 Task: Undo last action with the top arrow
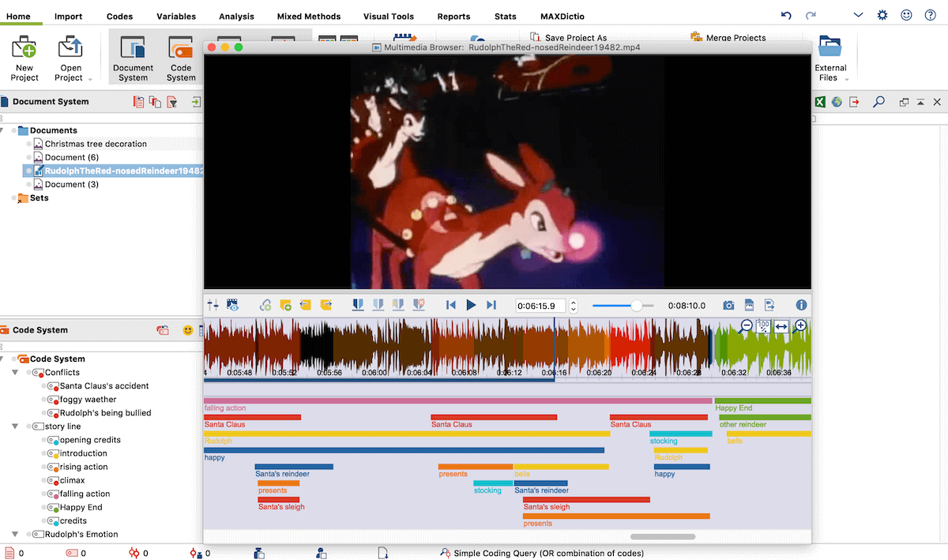(786, 15)
